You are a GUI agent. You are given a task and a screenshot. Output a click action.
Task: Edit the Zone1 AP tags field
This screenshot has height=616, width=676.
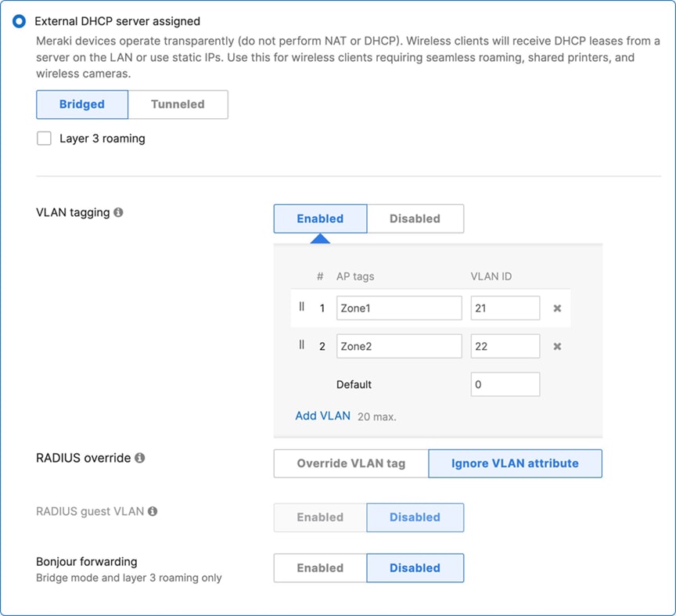pos(399,308)
